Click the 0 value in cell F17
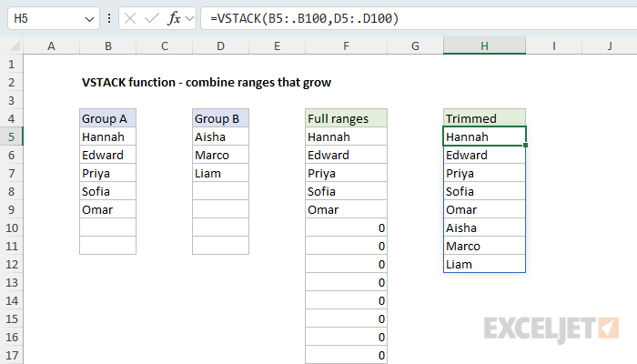 (x=346, y=356)
